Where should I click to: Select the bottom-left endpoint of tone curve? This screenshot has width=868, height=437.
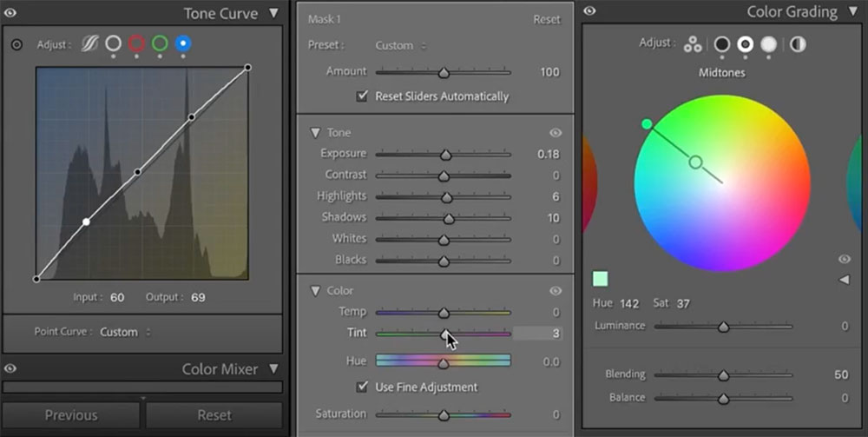36,279
